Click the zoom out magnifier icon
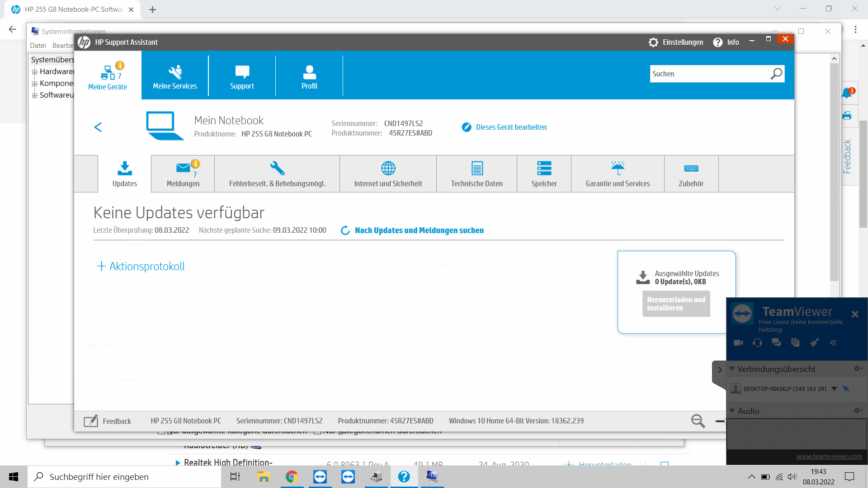The width and height of the screenshot is (868, 488). [x=698, y=421]
